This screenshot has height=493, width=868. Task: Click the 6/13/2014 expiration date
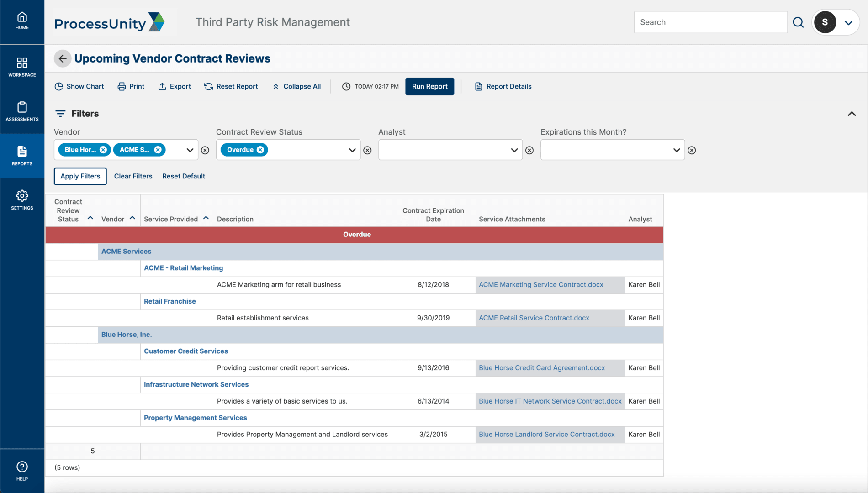click(x=433, y=401)
